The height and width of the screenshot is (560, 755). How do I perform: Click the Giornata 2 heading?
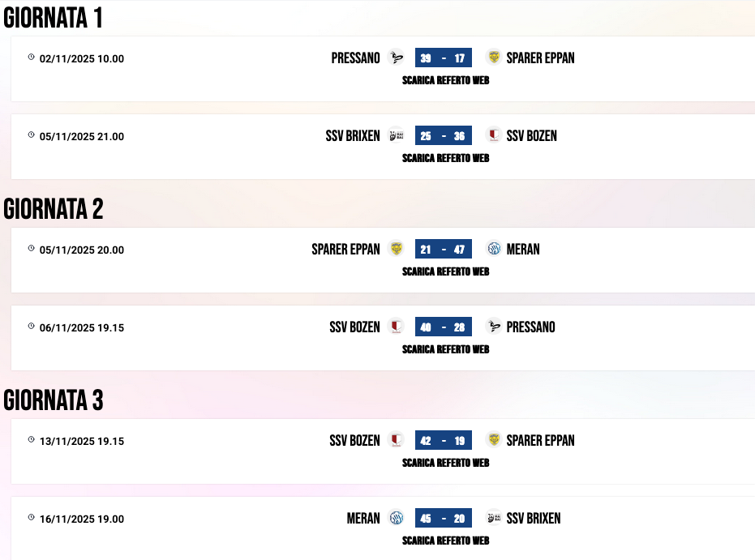pos(54,209)
